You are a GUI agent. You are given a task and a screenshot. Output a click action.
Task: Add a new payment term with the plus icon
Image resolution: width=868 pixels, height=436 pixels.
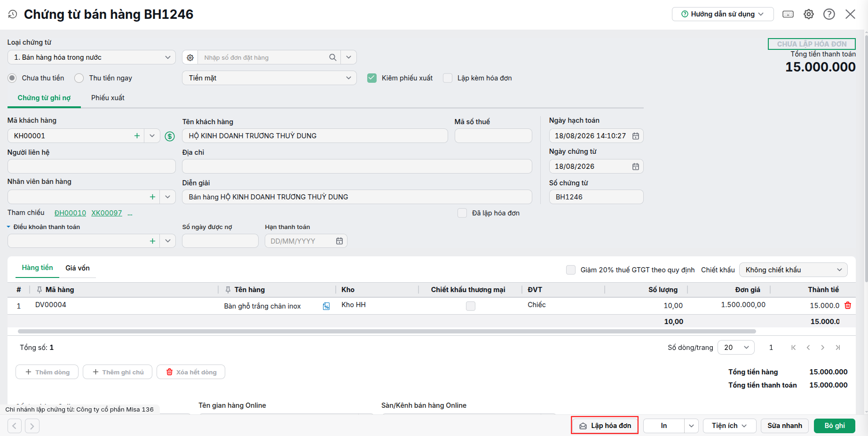[152, 241]
